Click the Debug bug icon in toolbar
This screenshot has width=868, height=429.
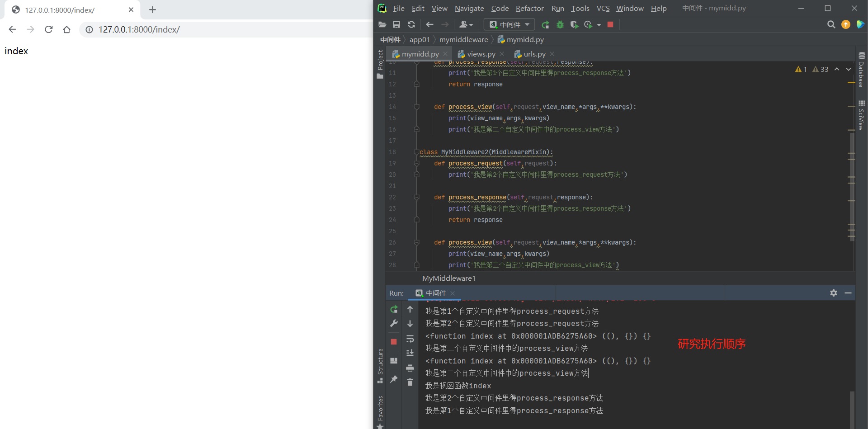[560, 24]
